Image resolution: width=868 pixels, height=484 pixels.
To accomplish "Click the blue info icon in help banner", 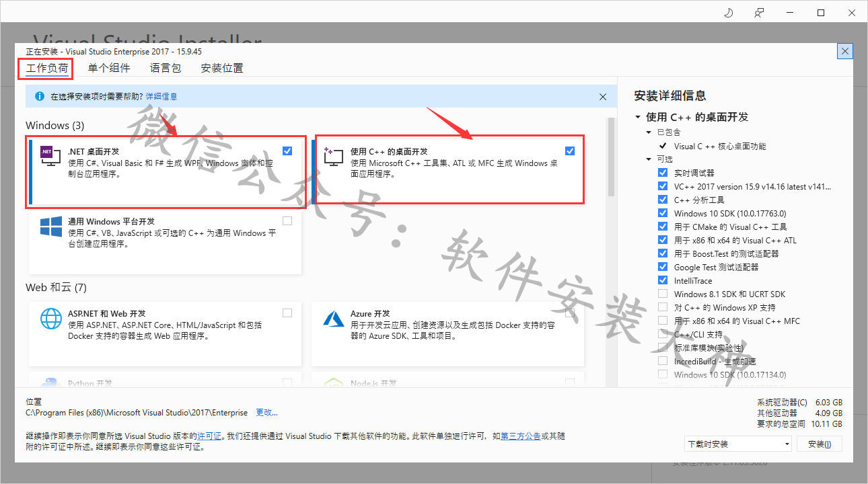I will click(40, 97).
